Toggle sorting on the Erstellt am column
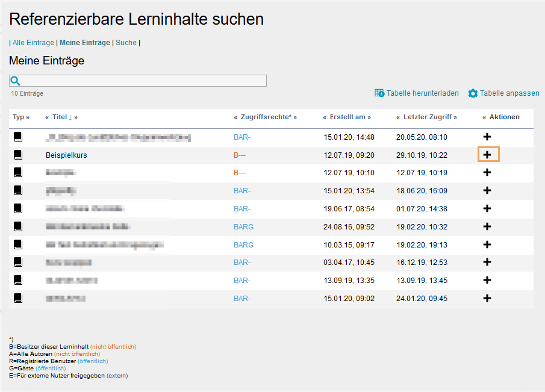 coord(346,117)
